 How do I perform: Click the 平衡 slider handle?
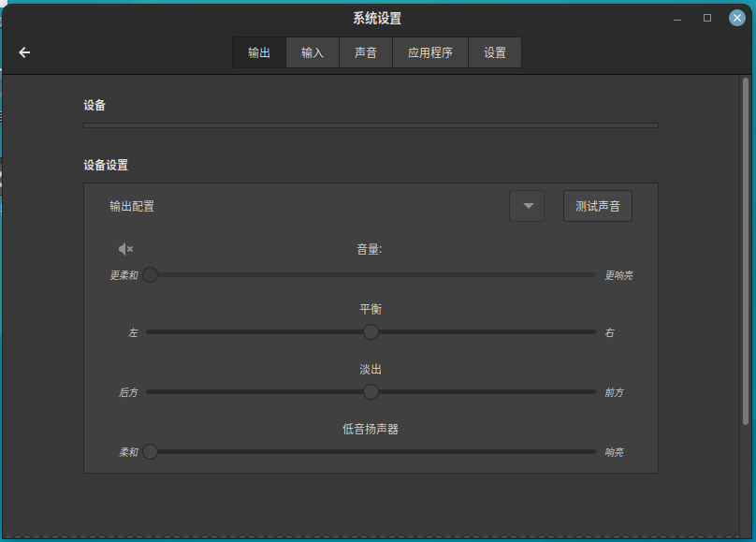click(x=371, y=331)
